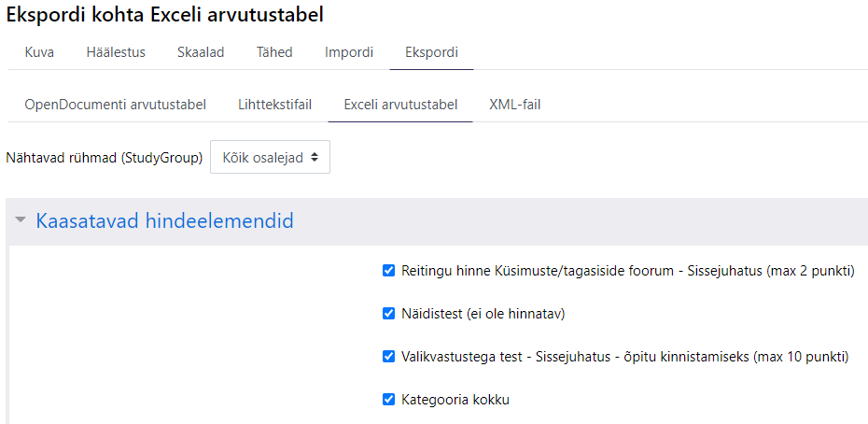This screenshot has width=868, height=424.
Task: Collapse section using triangle beside Kaasatavad hindeelemendid
Action: point(21,220)
